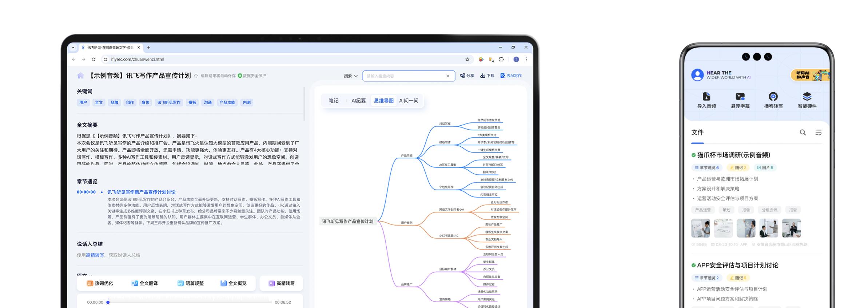Star the 讯飞写作产品宣传计划 title as favorite
The height and width of the screenshot is (308, 868).
tap(196, 76)
